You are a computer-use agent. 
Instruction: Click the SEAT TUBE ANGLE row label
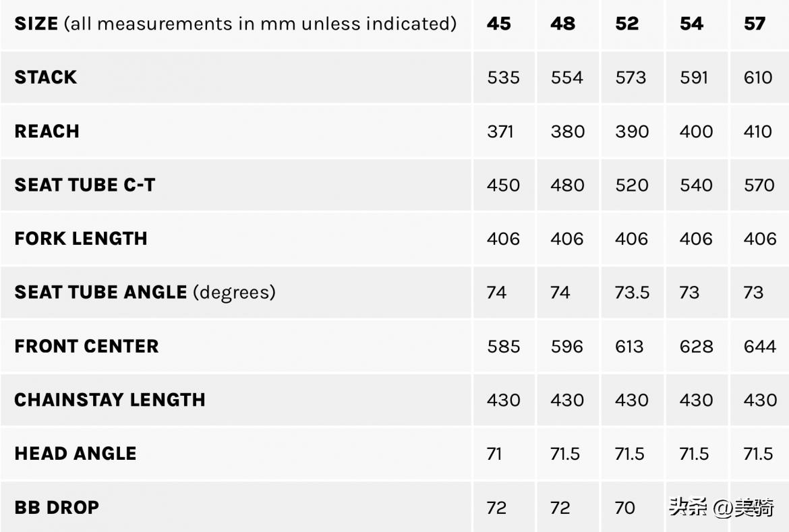[100, 292]
